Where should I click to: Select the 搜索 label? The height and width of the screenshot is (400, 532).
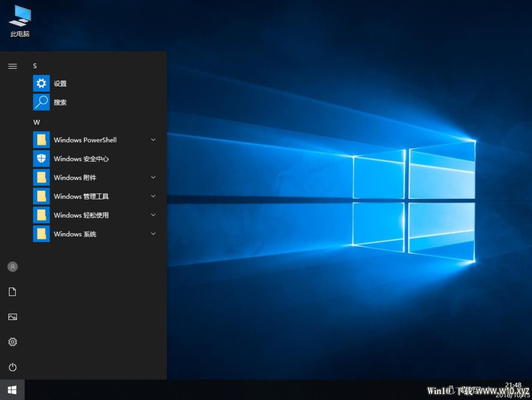pos(60,103)
